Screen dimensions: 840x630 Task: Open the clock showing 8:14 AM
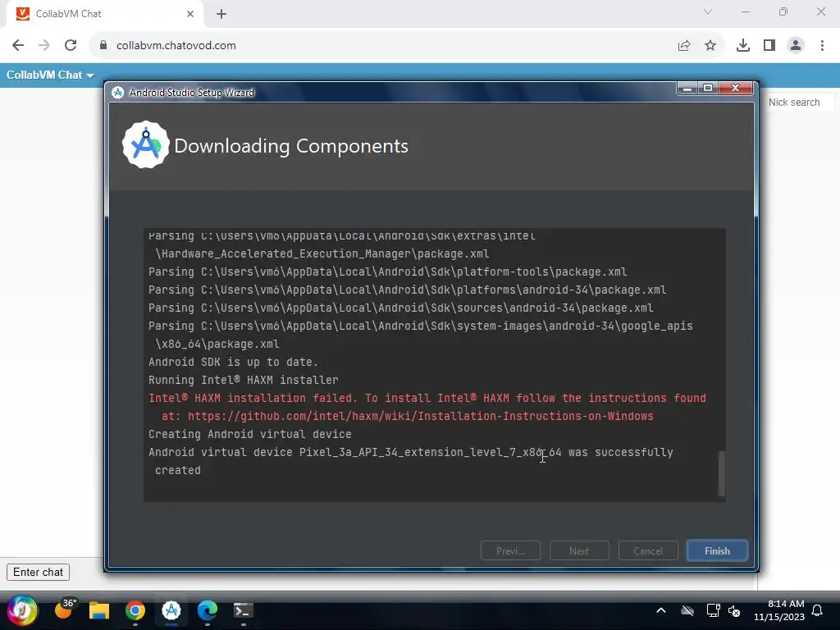pyautogui.click(x=779, y=610)
